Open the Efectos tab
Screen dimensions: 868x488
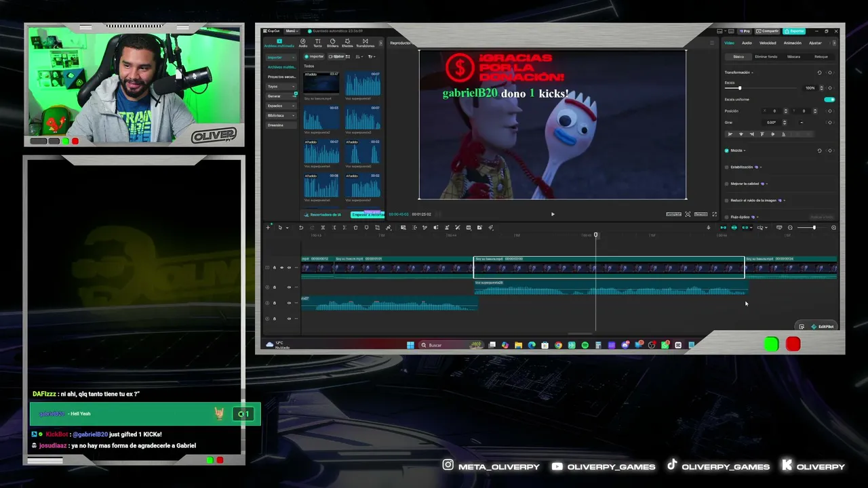[x=347, y=43]
